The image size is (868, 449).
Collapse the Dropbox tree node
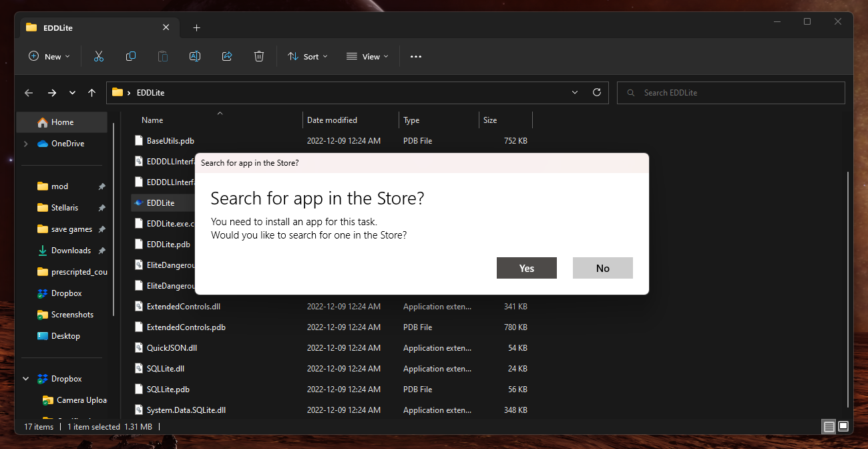click(26, 379)
